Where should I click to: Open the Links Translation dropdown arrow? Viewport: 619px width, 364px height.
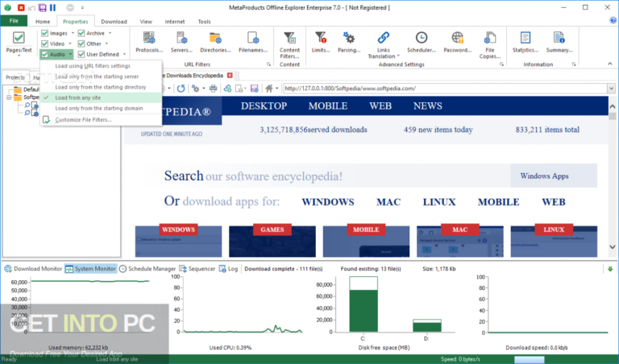pos(398,56)
